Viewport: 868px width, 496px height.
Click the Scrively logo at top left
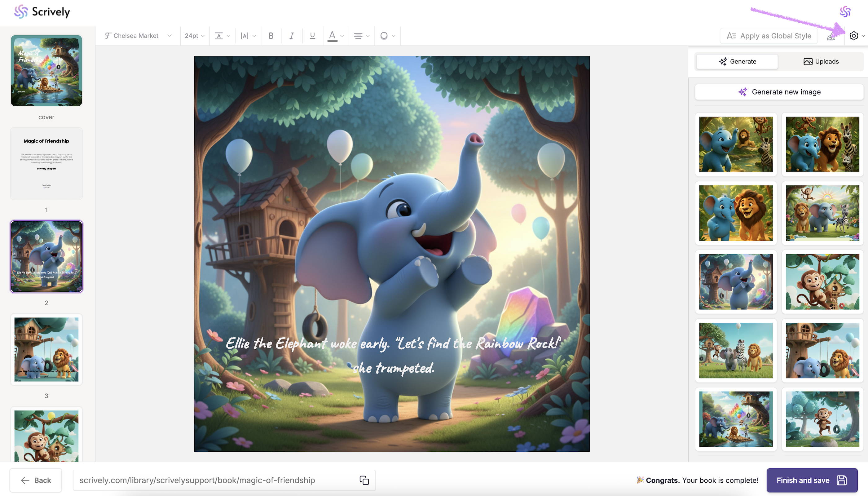[x=42, y=12]
